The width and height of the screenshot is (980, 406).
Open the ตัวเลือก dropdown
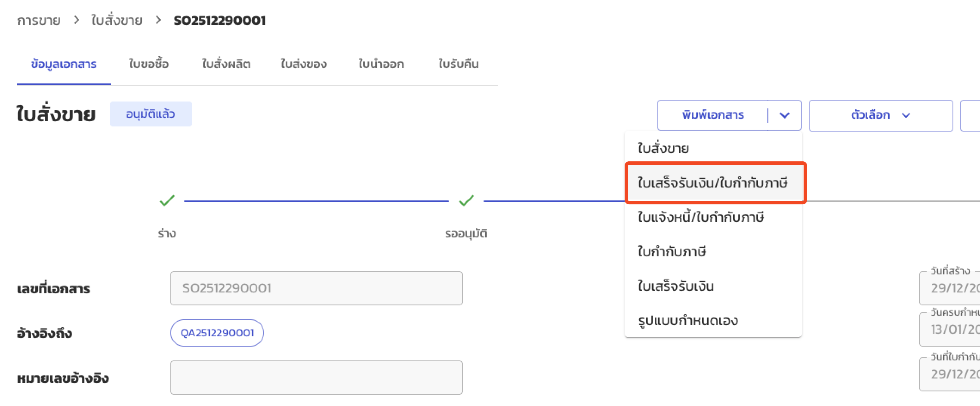880,115
